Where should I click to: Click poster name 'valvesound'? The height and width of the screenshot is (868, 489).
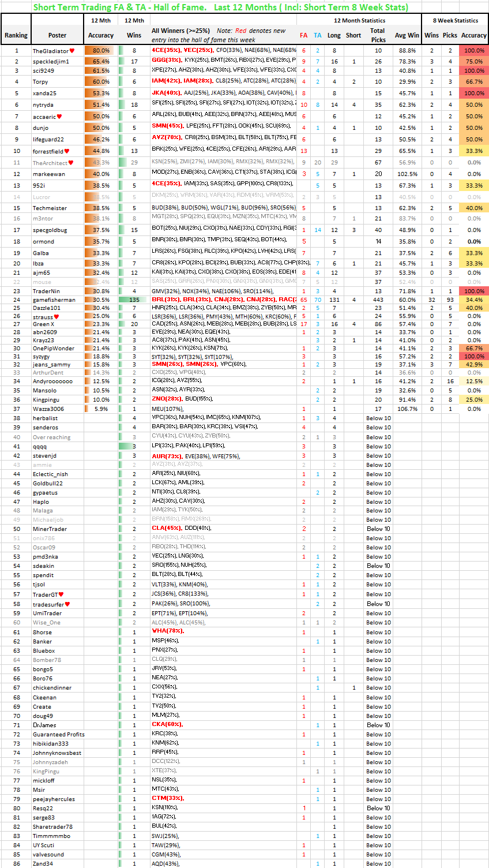click(48, 855)
